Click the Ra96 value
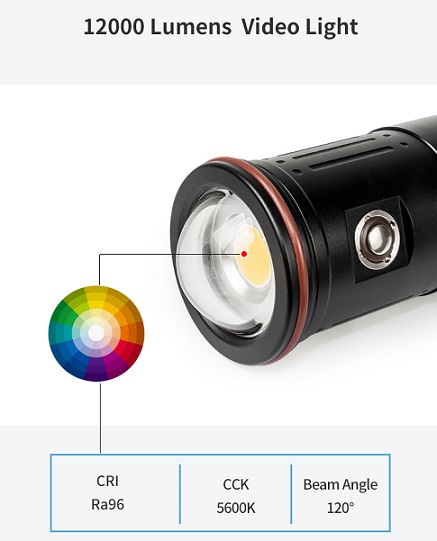 (x=108, y=504)
